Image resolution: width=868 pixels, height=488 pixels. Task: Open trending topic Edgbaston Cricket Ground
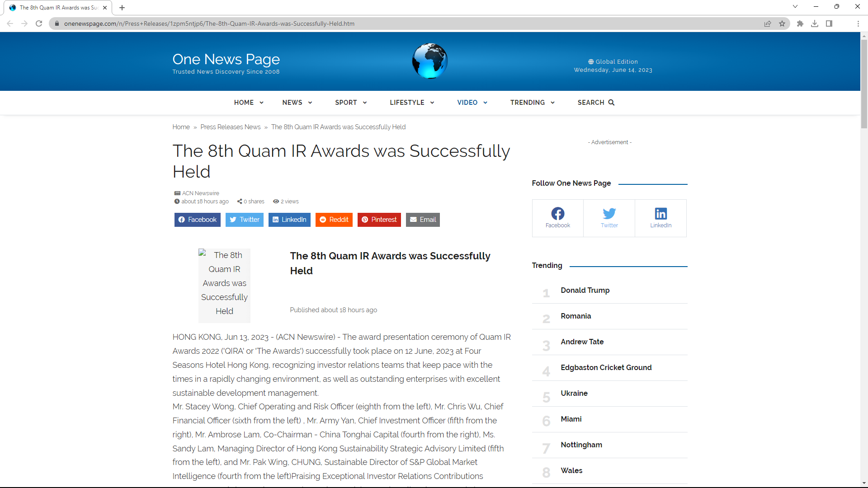pyautogui.click(x=606, y=367)
